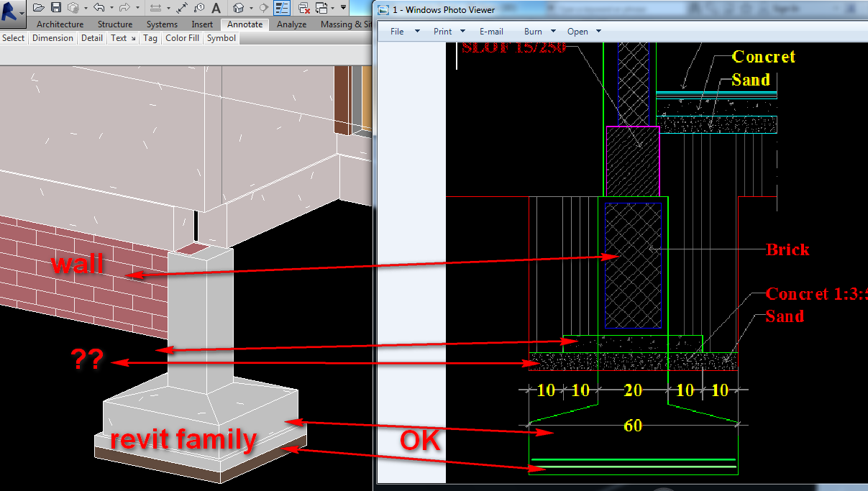This screenshot has height=491, width=868.
Task: Save the project with the floppy icon
Action: pyautogui.click(x=56, y=7)
